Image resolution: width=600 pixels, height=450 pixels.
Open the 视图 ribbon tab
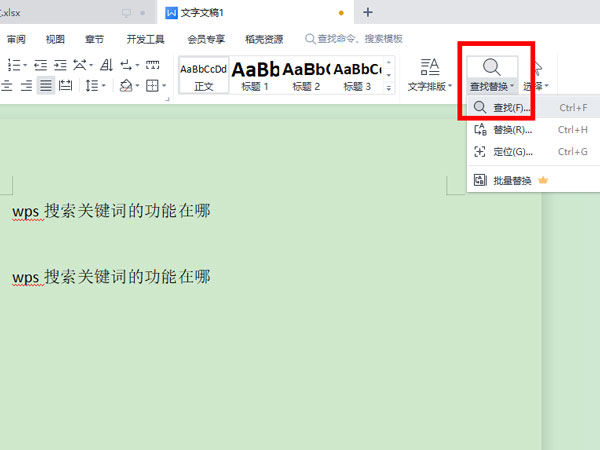[x=55, y=39]
